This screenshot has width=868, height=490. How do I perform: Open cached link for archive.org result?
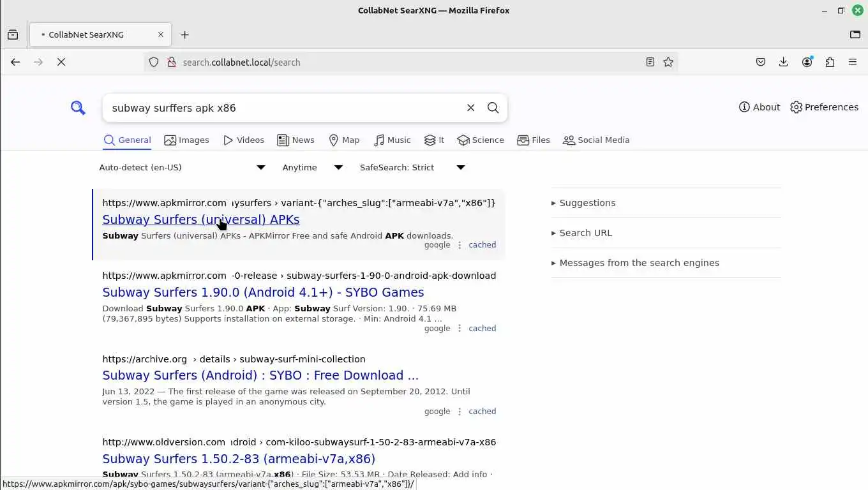[x=482, y=412]
